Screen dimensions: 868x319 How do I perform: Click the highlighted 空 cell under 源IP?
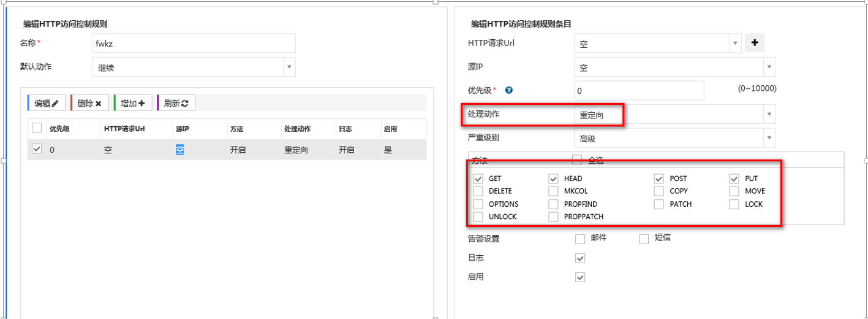[x=179, y=150]
